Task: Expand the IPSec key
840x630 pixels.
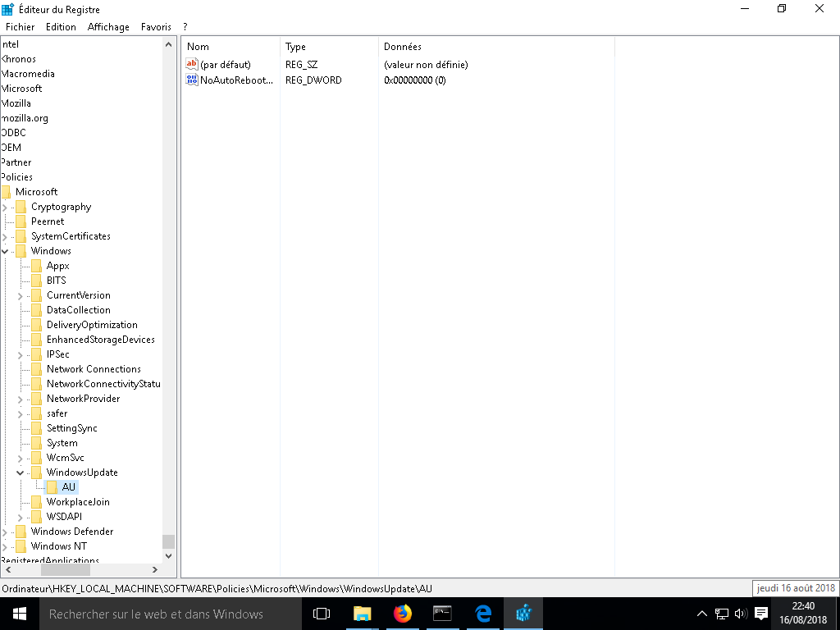Action: (x=21, y=354)
